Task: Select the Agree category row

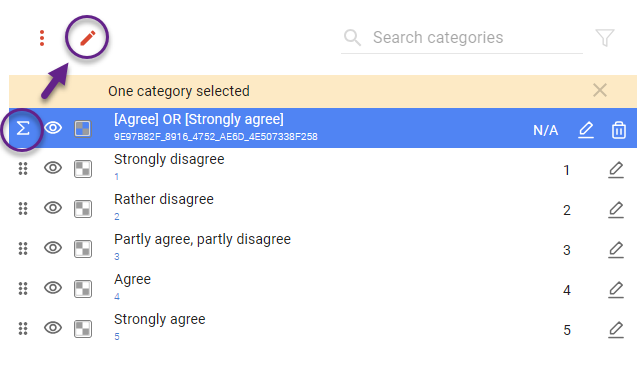Action: tap(323, 288)
